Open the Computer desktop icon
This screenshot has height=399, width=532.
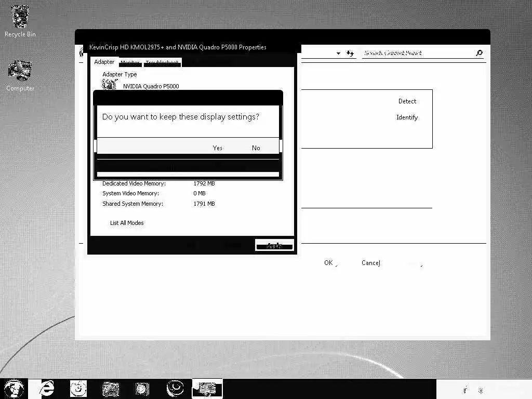(x=20, y=75)
